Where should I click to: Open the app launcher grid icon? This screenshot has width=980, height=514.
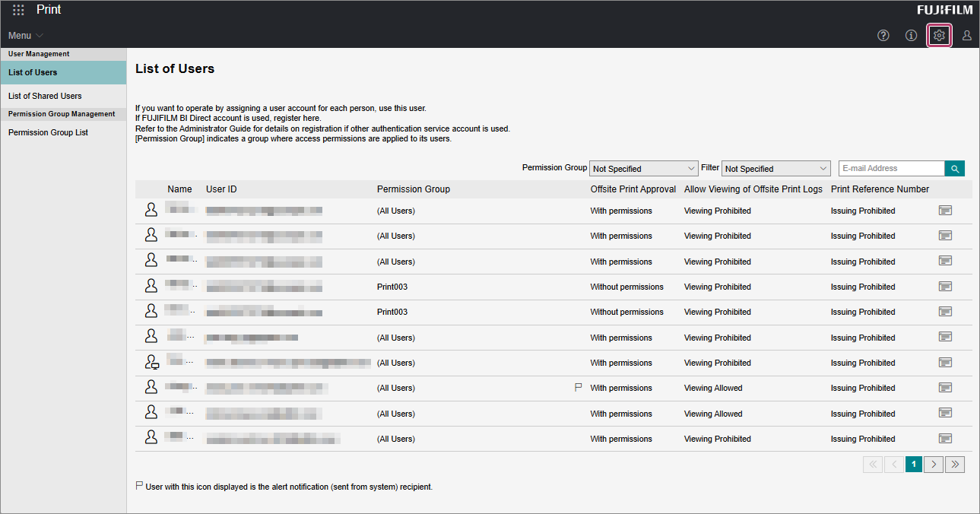[x=18, y=11]
